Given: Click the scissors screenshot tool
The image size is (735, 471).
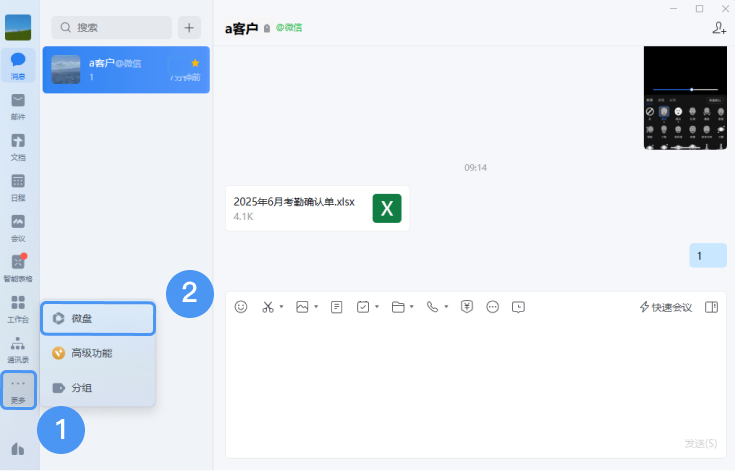Looking at the screenshot, I should point(268,307).
